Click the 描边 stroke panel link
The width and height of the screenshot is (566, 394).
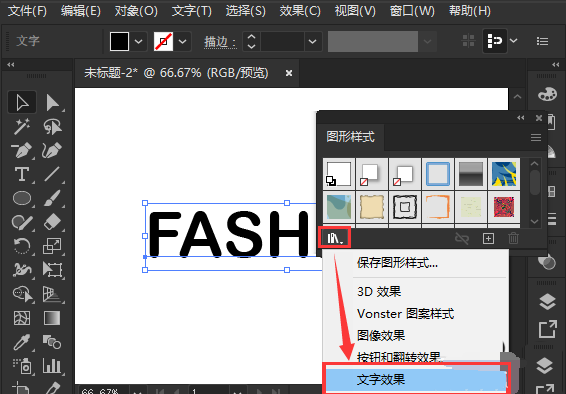pyautogui.click(x=220, y=42)
